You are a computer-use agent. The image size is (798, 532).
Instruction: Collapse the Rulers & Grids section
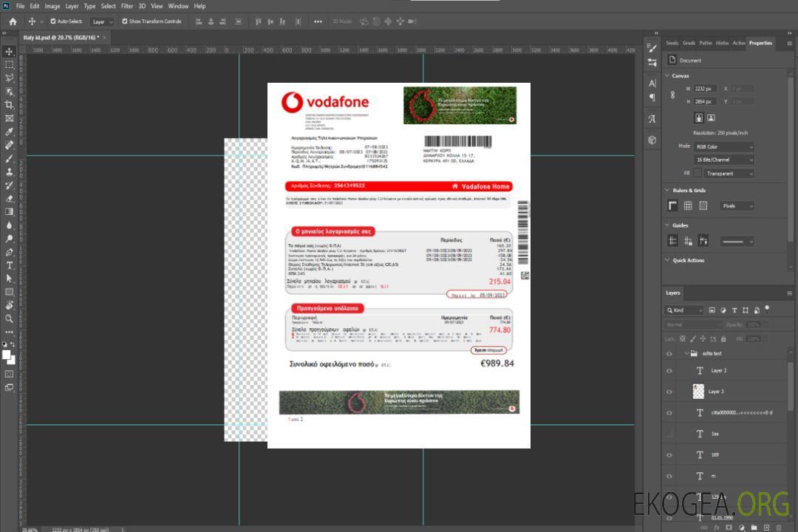(x=667, y=190)
